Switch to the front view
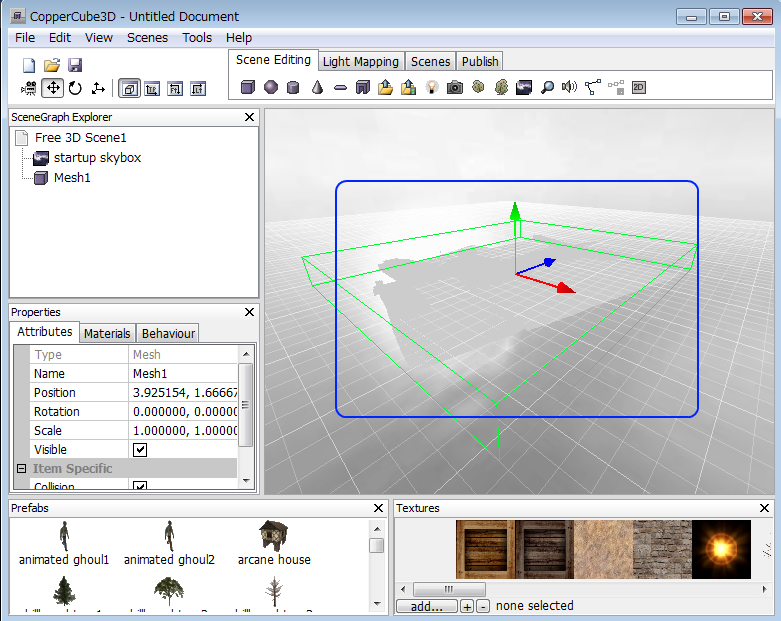 click(175, 89)
